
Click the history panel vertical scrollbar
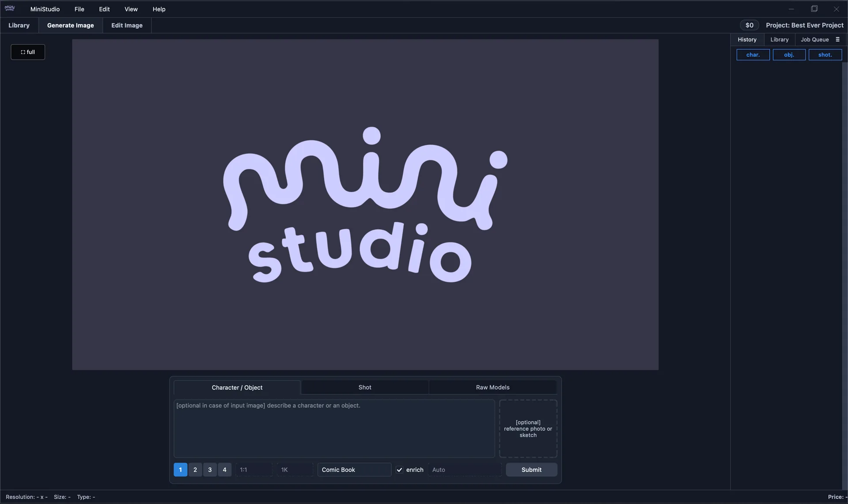845,276
